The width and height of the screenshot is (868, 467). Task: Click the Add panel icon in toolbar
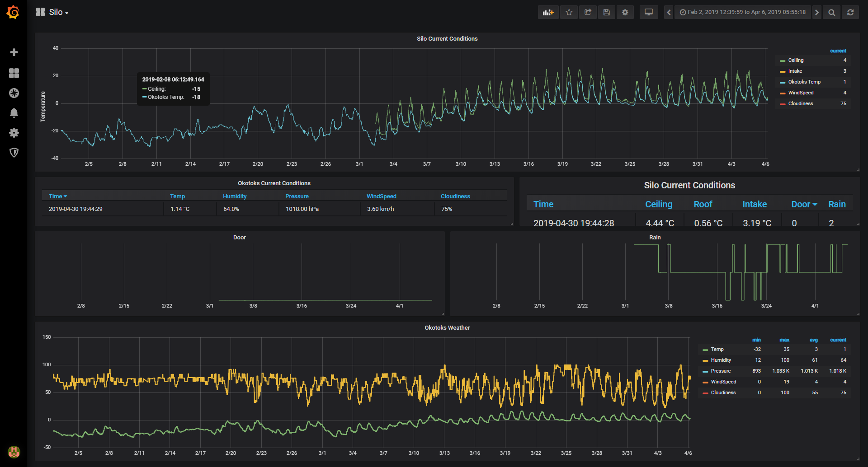(x=548, y=12)
